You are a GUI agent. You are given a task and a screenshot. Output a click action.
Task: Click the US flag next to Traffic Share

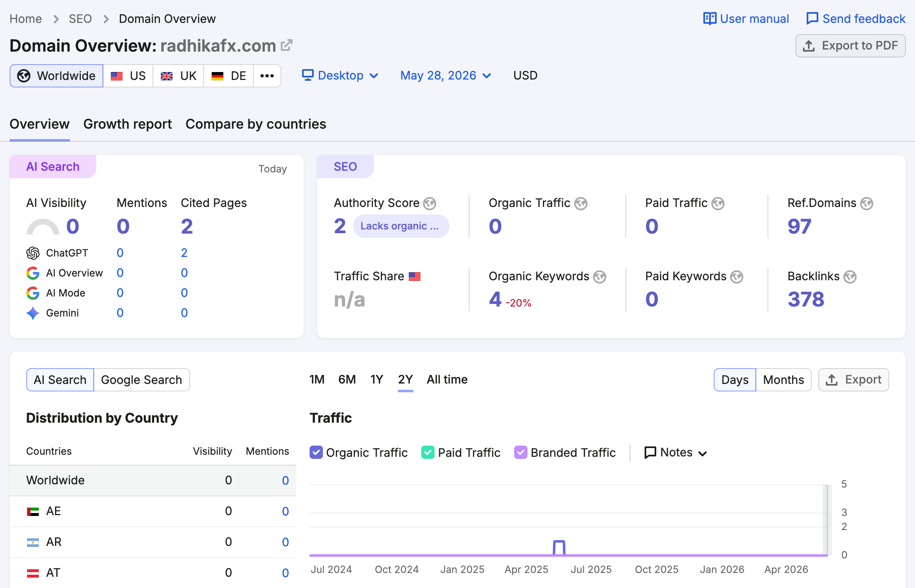415,277
